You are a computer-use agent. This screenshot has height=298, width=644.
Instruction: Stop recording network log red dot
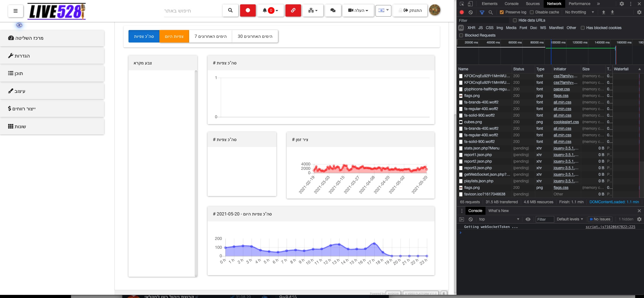(x=462, y=12)
